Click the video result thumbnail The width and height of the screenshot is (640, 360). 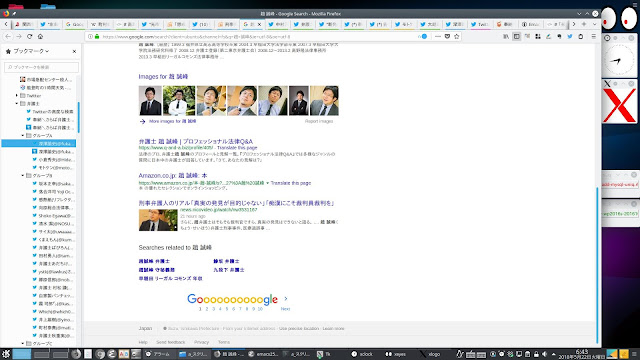tap(158, 220)
